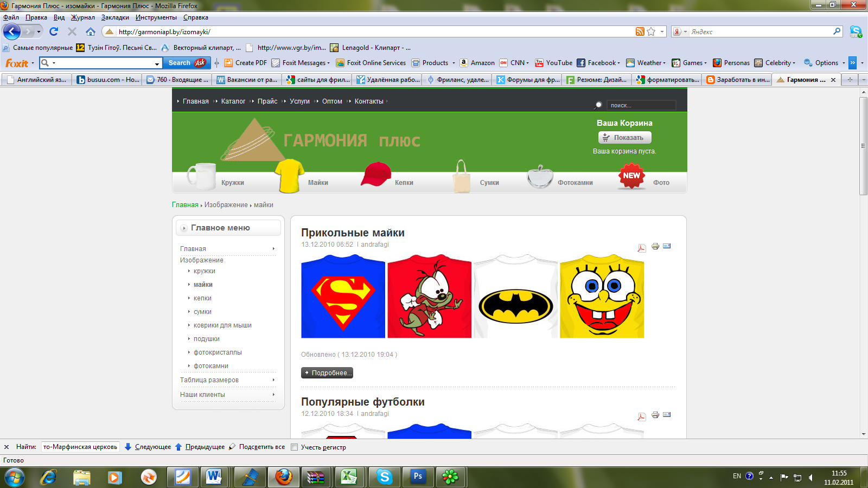The width and height of the screenshot is (868, 488).
Task: Expand the Weather toolbar dropdown
Action: 664,63
